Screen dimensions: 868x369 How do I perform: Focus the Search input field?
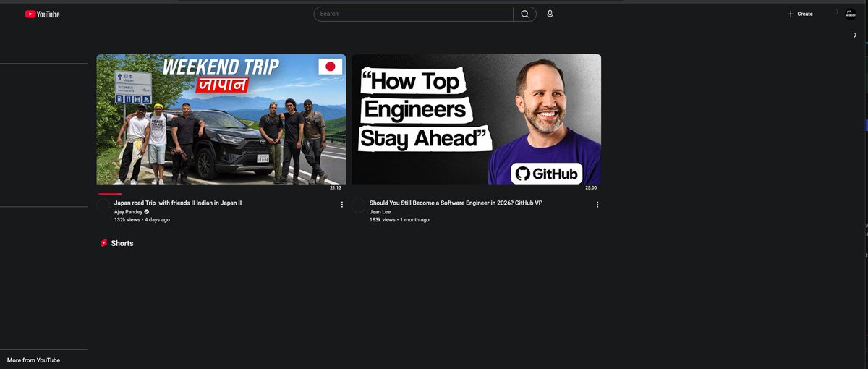(x=414, y=14)
